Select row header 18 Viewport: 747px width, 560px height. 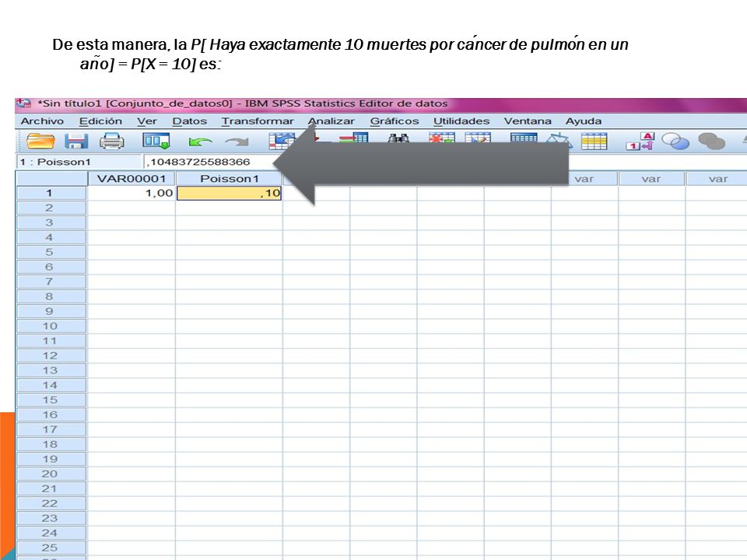[51, 444]
